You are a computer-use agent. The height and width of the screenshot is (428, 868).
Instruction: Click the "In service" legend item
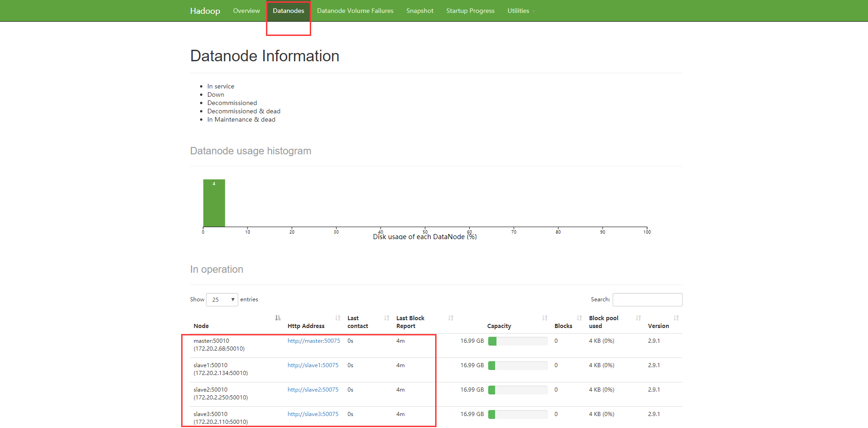pyautogui.click(x=221, y=86)
